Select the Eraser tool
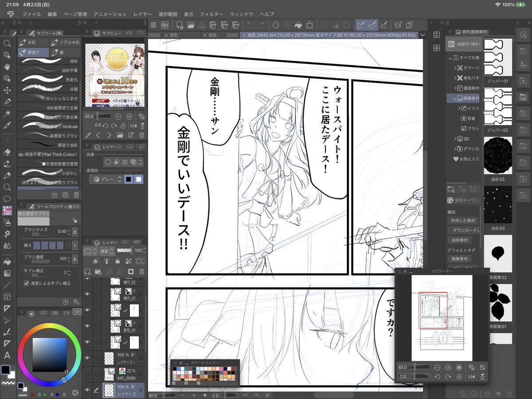The image size is (532, 399). 7,152
